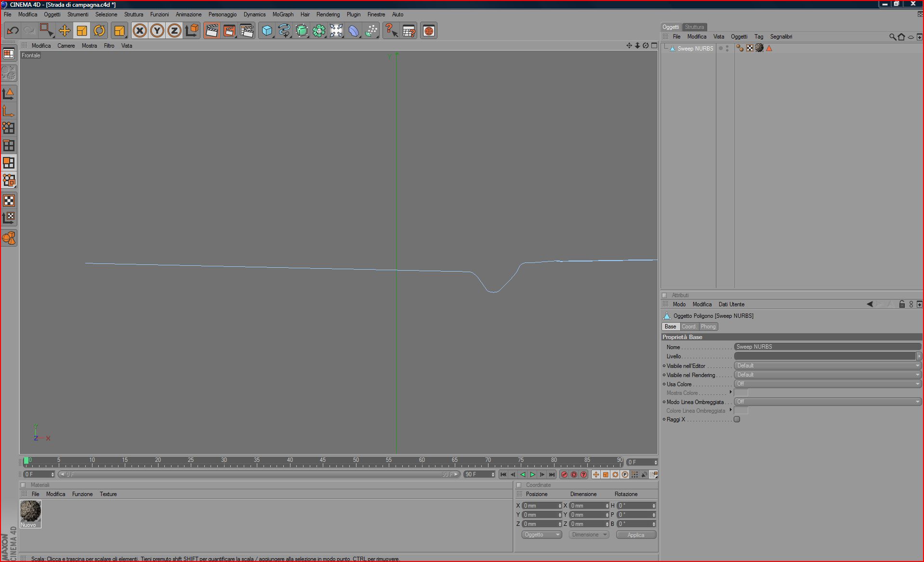
Task: Select Polygons mode in left palette
Action: click(x=9, y=163)
